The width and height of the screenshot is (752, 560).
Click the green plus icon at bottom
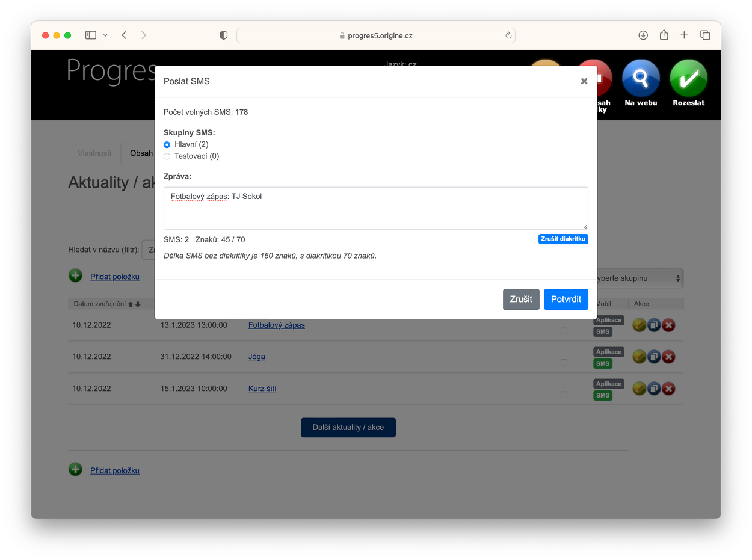pyautogui.click(x=75, y=469)
